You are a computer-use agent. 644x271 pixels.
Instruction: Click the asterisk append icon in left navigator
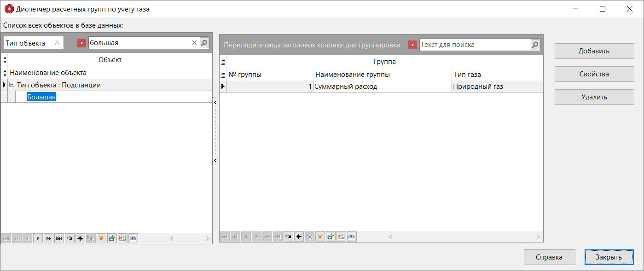pyautogui.click(x=80, y=238)
